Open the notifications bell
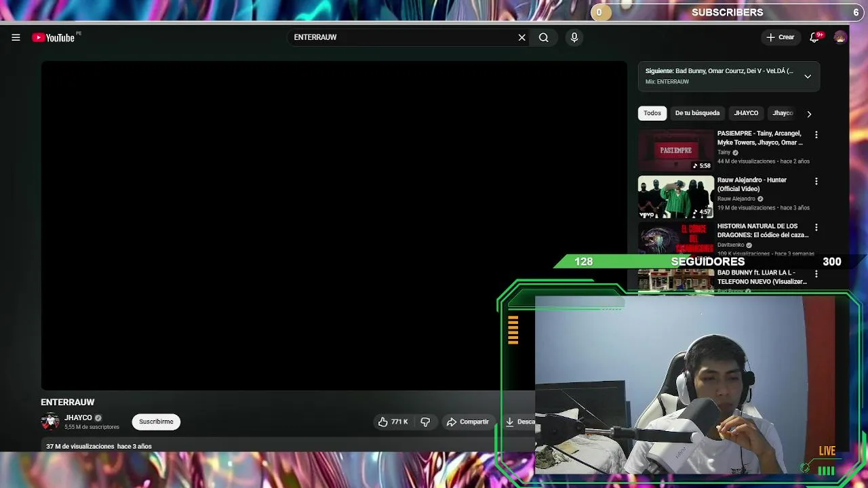Viewport: 868px width, 488px height. pyautogui.click(x=814, y=37)
